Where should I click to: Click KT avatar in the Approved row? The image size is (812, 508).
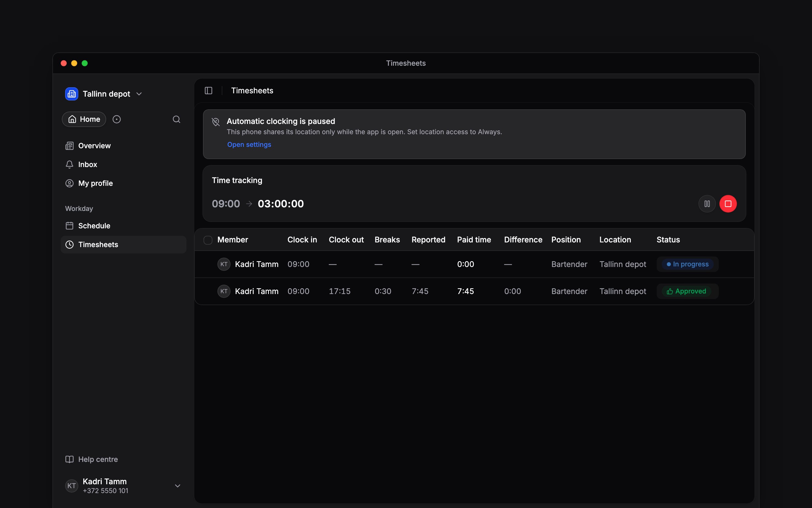(224, 291)
